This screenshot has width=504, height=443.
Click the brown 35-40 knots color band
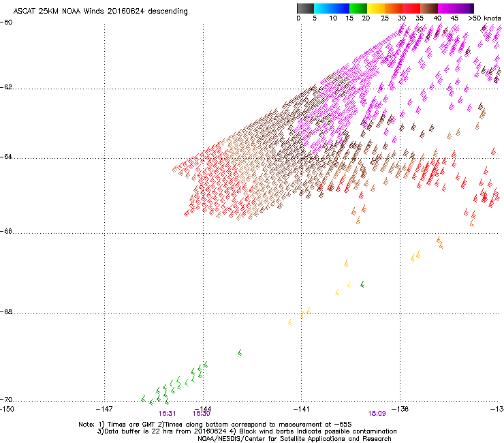(429, 8)
